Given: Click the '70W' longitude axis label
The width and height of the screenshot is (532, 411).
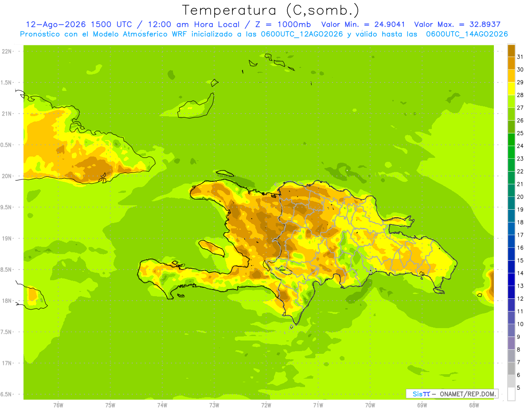Looking at the screenshot, I should tap(370, 405).
